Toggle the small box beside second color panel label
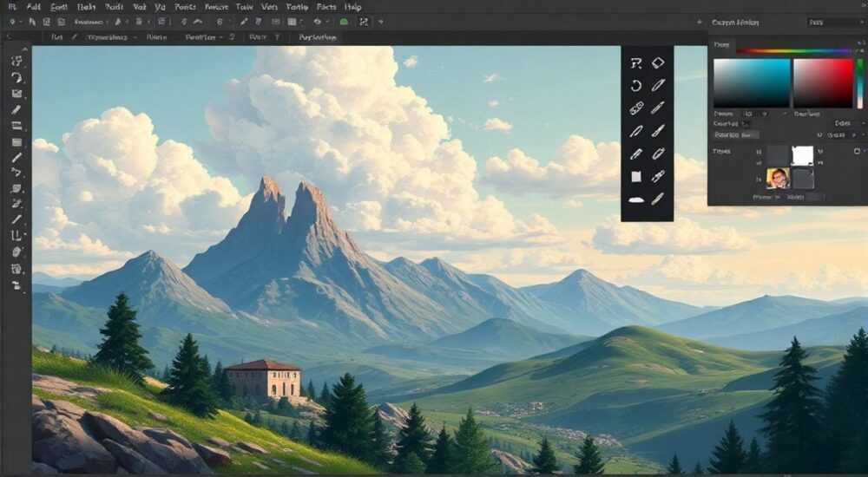 [x=745, y=124]
